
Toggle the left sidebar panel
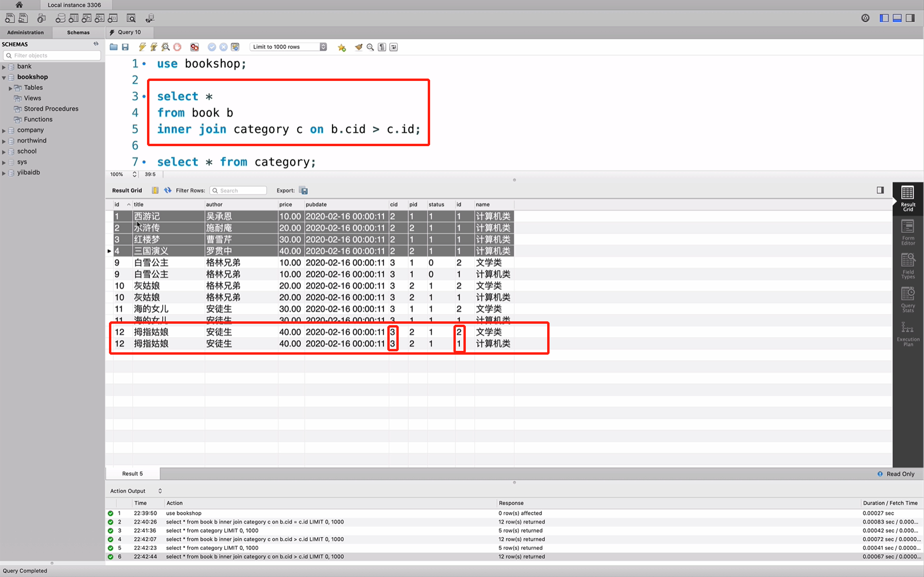point(884,18)
